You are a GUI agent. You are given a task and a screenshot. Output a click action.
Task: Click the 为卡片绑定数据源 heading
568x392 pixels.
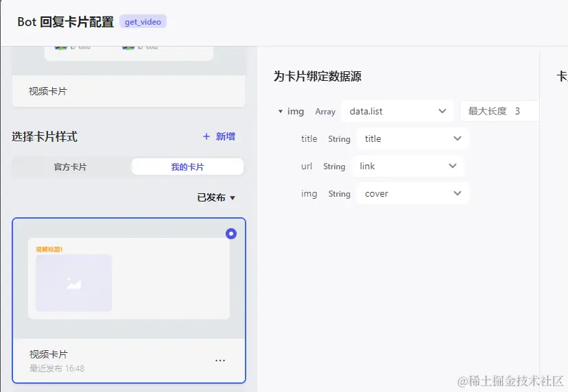click(318, 76)
